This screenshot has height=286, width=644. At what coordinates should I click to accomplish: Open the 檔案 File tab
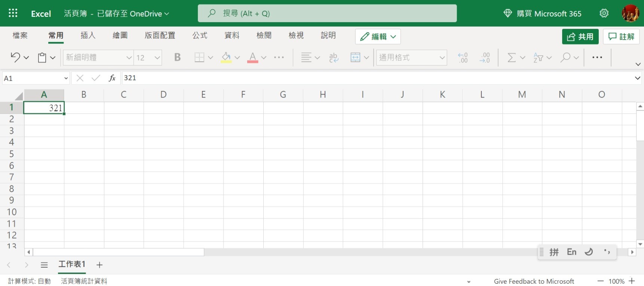pyautogui.click(x=20, y=35)
